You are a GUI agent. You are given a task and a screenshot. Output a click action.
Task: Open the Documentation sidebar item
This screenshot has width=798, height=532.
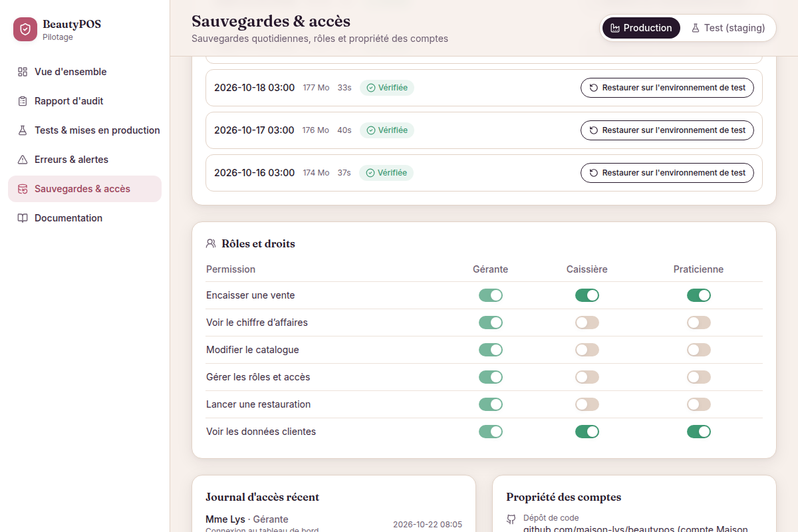[84, 218]
